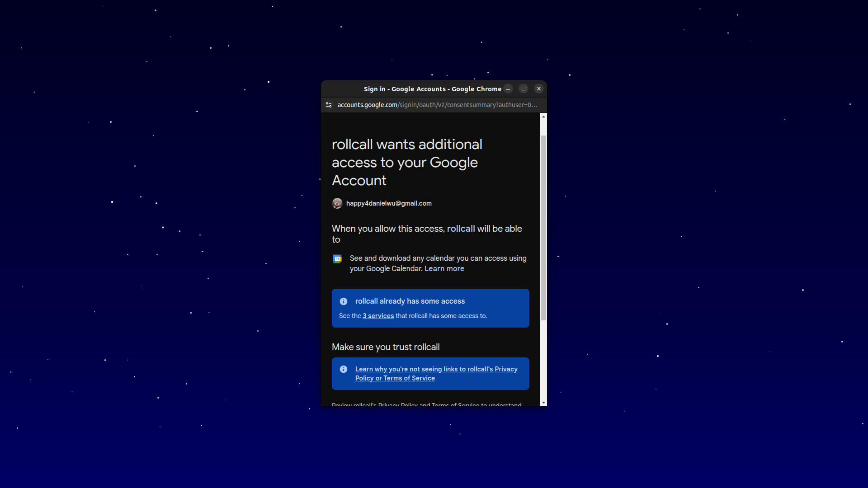
Task: Minimize the Google sign-in window
Action: click(x=508, y=89)
